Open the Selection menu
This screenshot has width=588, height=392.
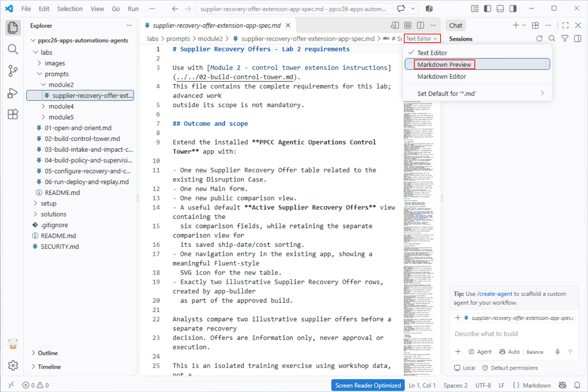[x=70, y=9]
